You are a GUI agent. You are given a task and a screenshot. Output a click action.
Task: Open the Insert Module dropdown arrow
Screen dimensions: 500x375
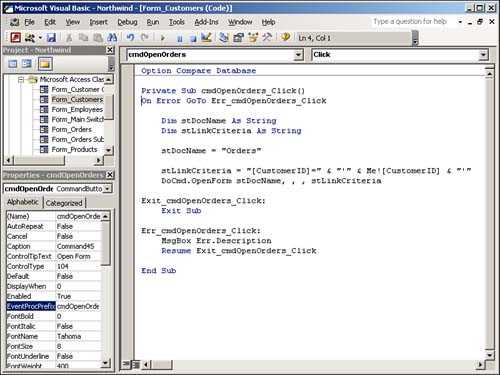40,38
